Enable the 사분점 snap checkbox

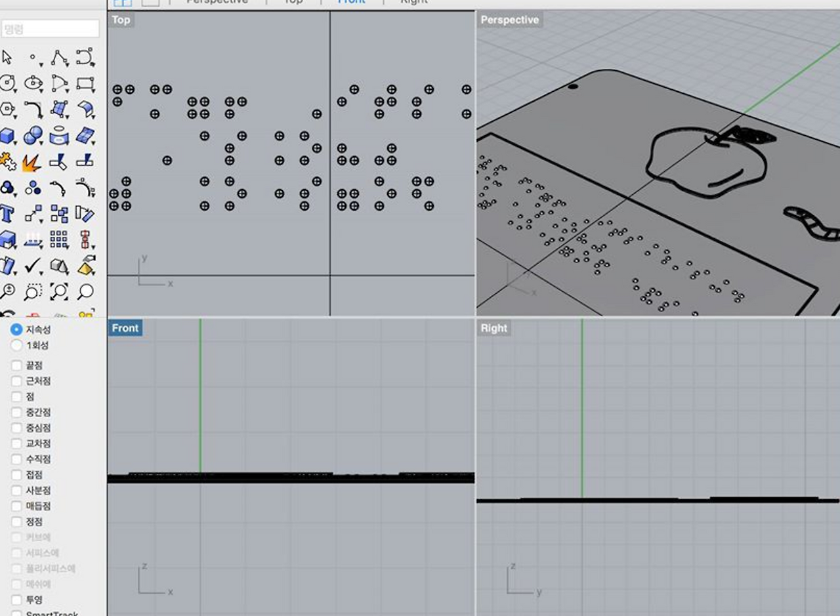click(x=16, y=491)
